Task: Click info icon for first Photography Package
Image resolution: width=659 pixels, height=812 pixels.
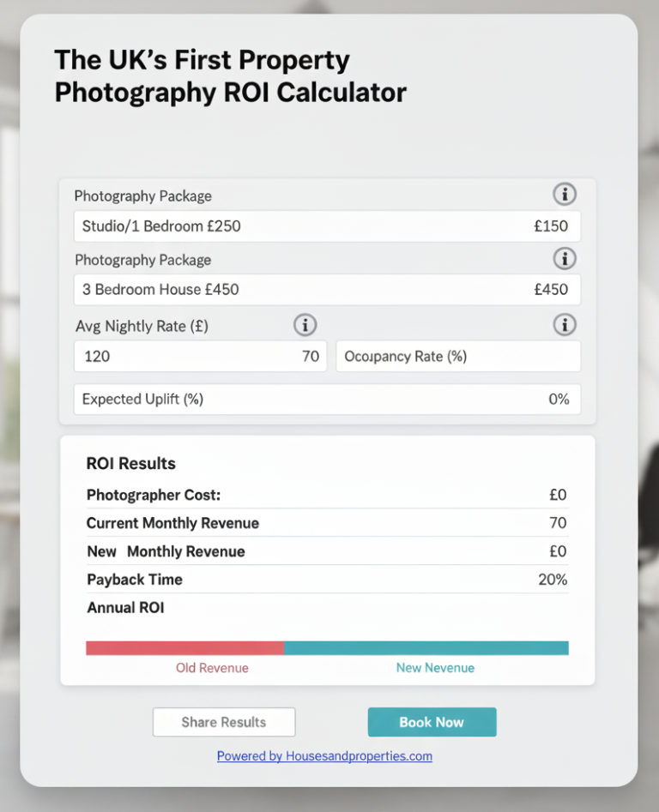Action: (564, 195)
